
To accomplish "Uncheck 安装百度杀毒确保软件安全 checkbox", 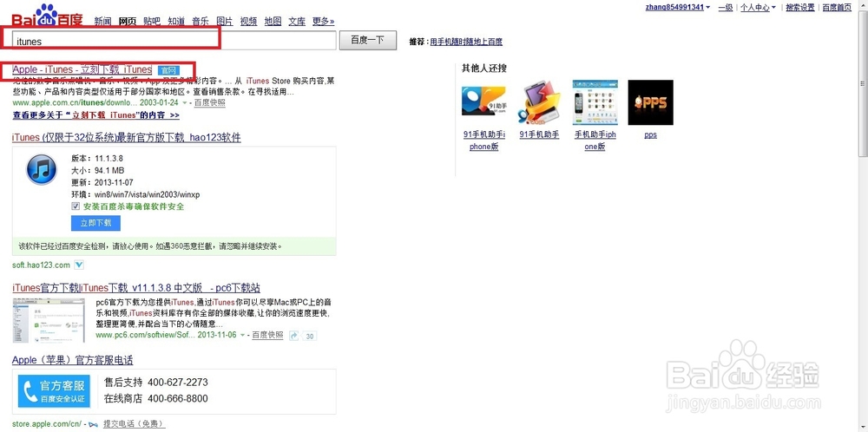I will (76, 206).
